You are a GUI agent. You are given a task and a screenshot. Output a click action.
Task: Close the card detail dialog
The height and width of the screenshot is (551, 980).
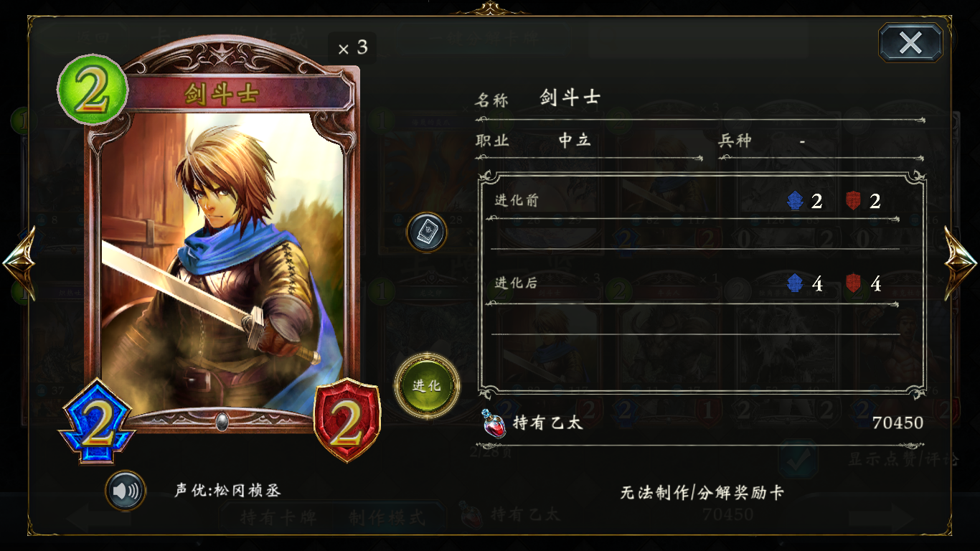coord(910,43)
